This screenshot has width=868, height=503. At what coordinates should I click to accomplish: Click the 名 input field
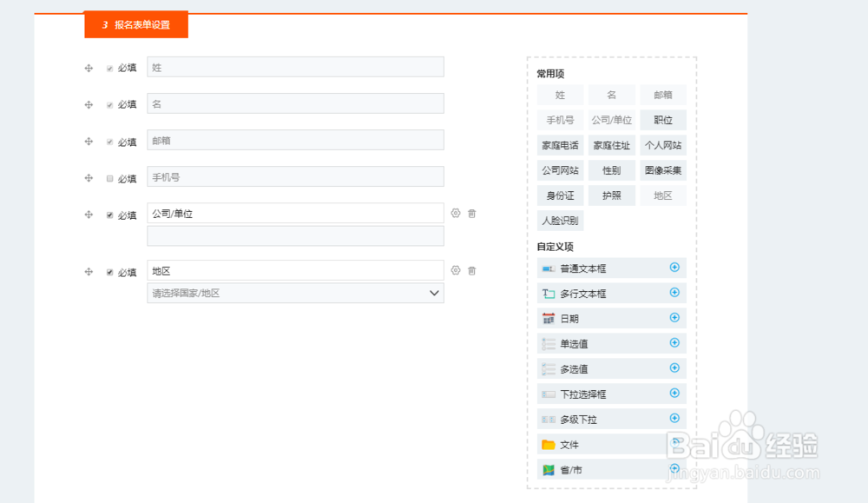click(x=295, y=103)
